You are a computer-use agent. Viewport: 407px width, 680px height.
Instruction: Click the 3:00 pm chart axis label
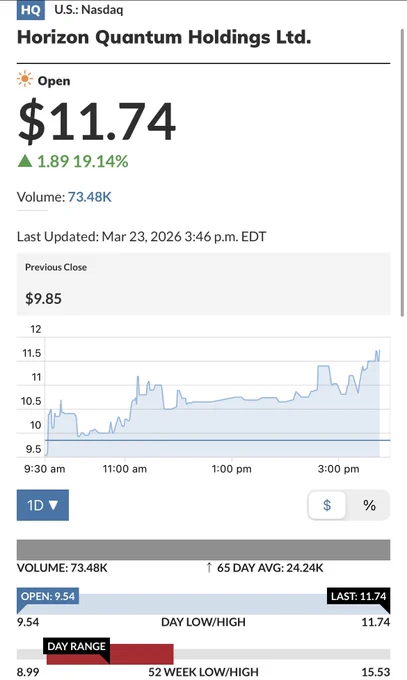coord(338,469)
